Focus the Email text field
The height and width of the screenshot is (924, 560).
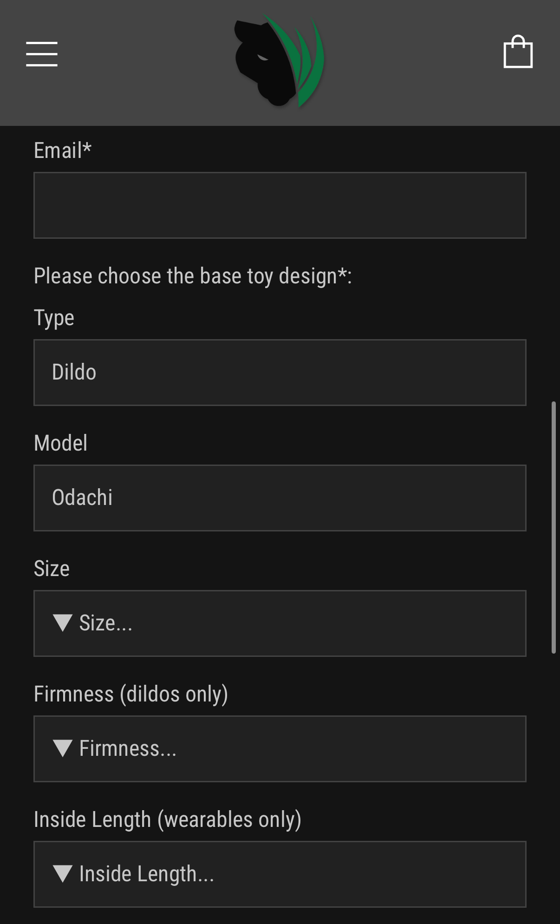tap(280, 205)
